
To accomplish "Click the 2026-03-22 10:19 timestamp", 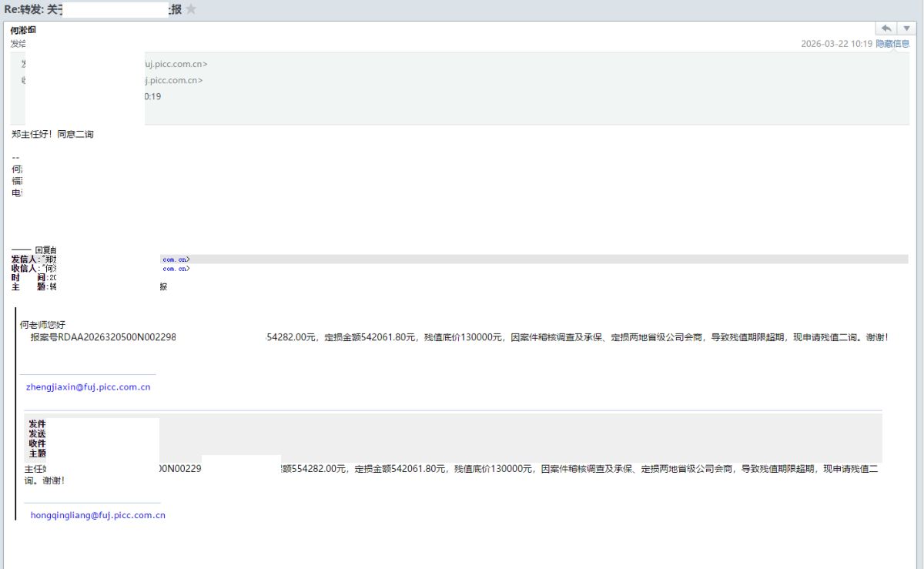I will [x=836, y=44].
